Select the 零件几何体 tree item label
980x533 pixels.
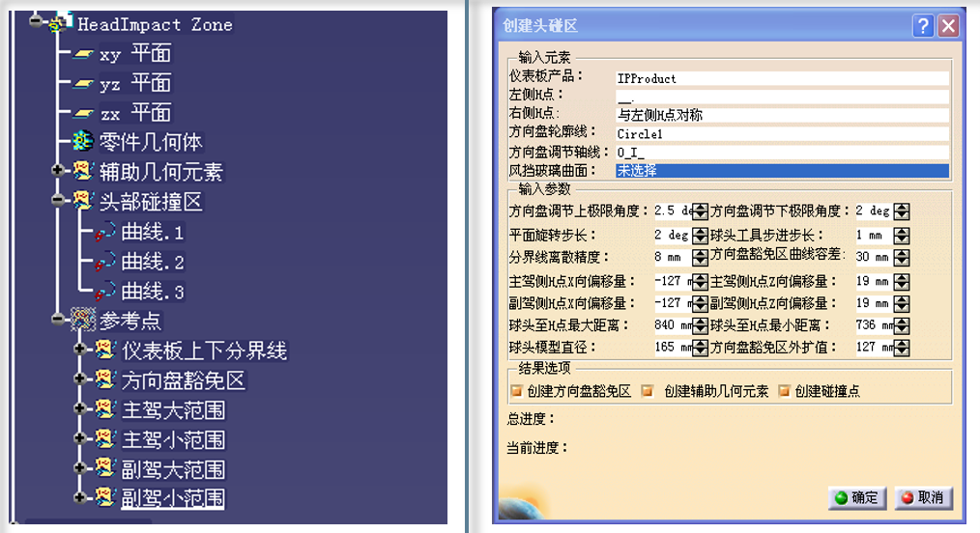(151, 142)
